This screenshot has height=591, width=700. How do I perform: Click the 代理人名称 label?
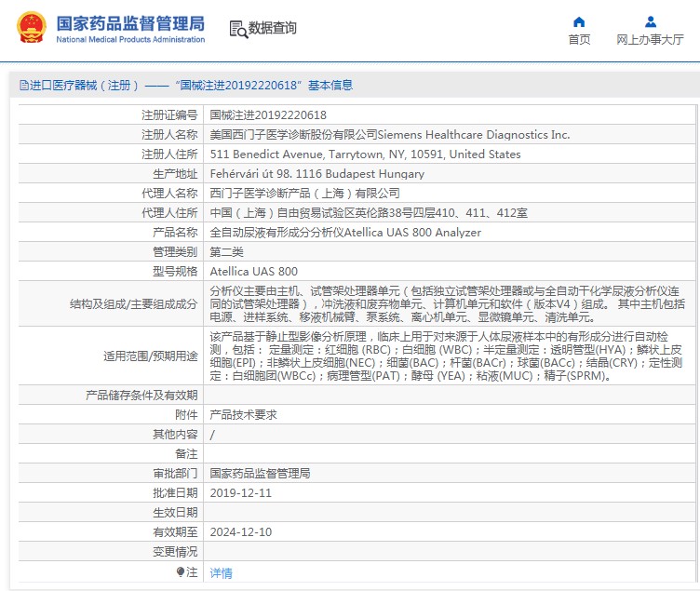pyautogui.click(x=169, y=194)
